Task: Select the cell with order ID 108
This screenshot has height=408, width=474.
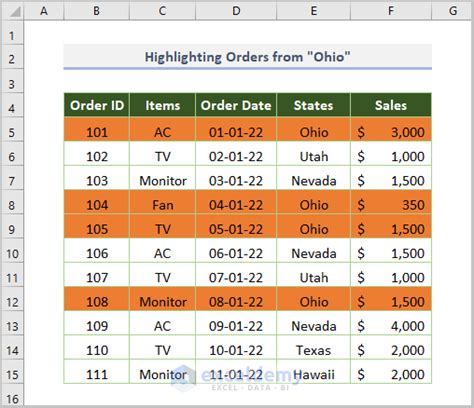Action: coord(97,299)
